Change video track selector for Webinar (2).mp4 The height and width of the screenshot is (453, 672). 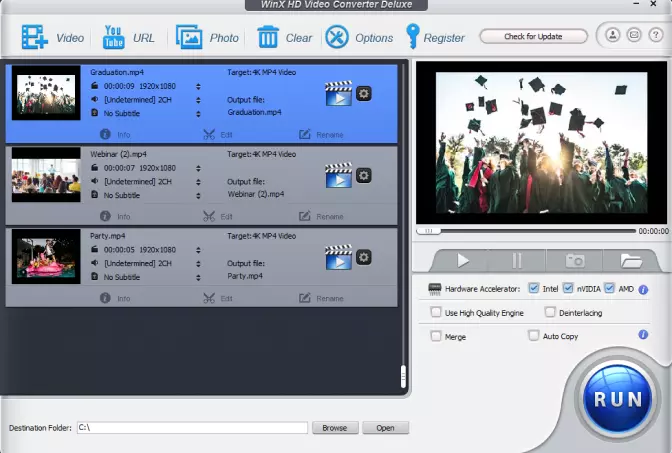pyautogui.click(x=198, y=168)
